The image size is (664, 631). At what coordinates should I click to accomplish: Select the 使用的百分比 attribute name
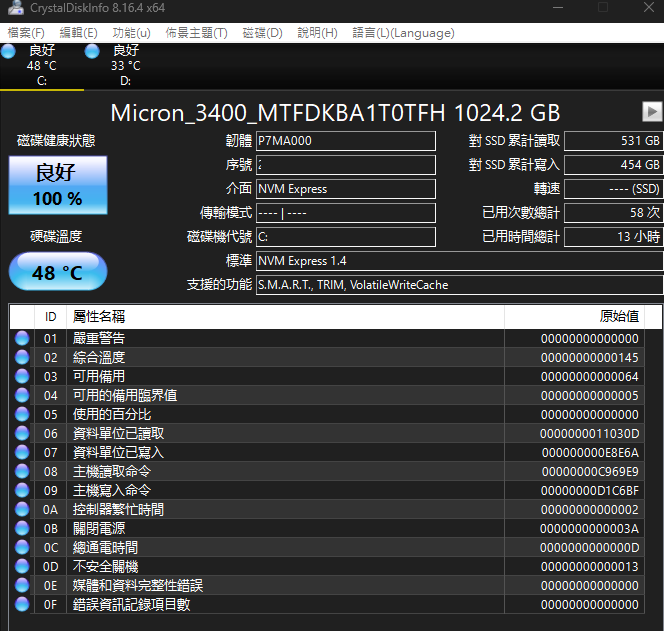pos(112,415)
